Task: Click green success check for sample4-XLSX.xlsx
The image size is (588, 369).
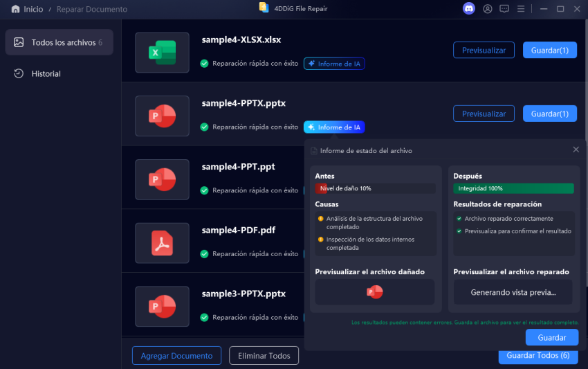Action: pos(204,64)
